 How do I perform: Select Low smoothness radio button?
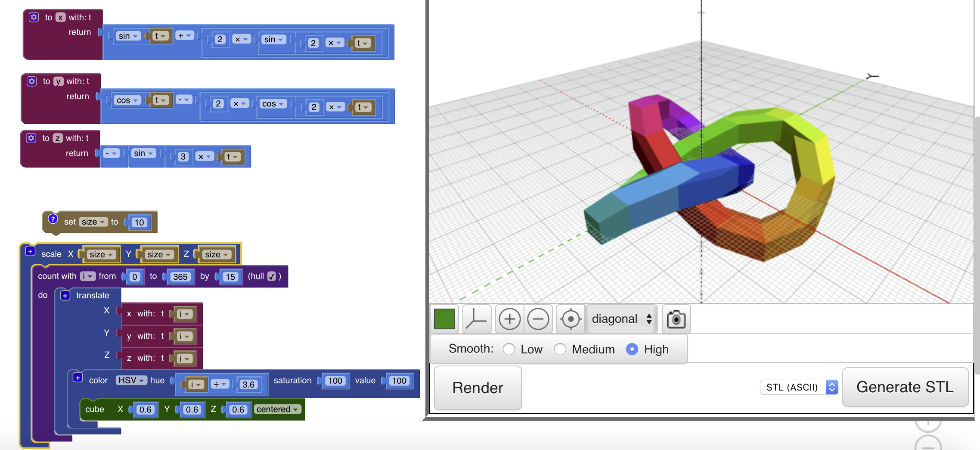(509, 349)
